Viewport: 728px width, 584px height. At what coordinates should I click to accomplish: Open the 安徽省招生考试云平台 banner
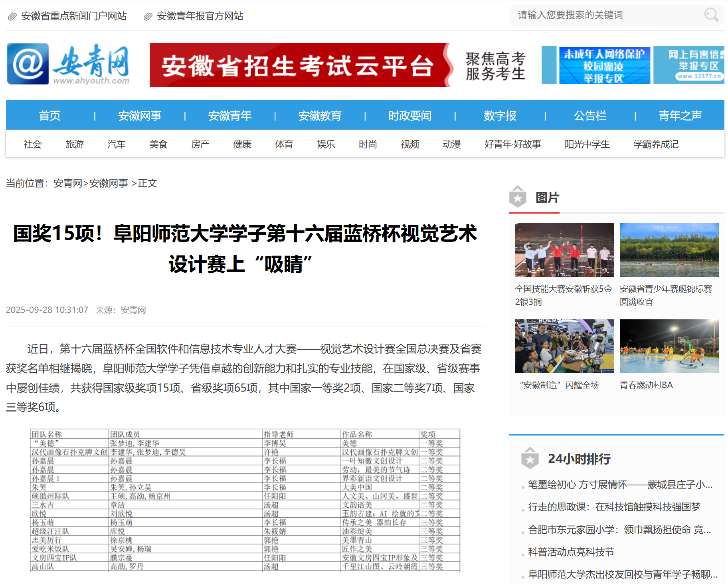300,65
